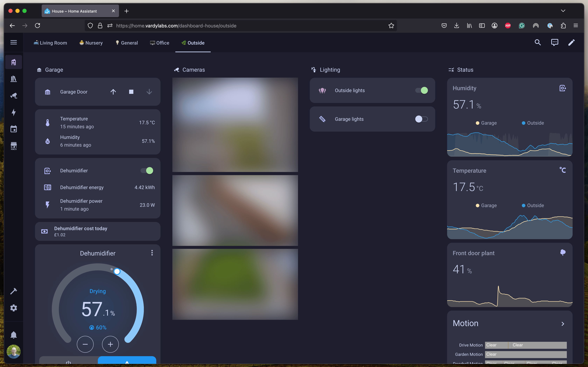This screenshot has height=367, width=588.
Task: Open the search magnifier icon
Action: [x=537, y=43]
